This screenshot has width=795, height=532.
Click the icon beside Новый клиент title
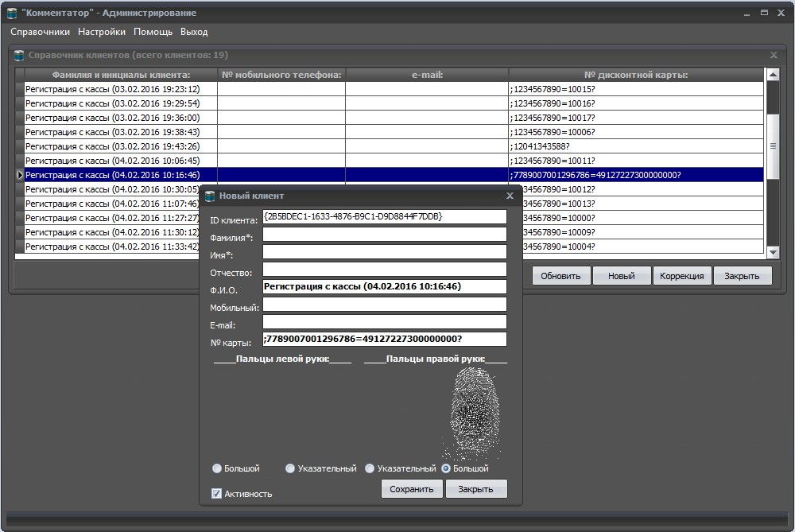pos(210,196)
